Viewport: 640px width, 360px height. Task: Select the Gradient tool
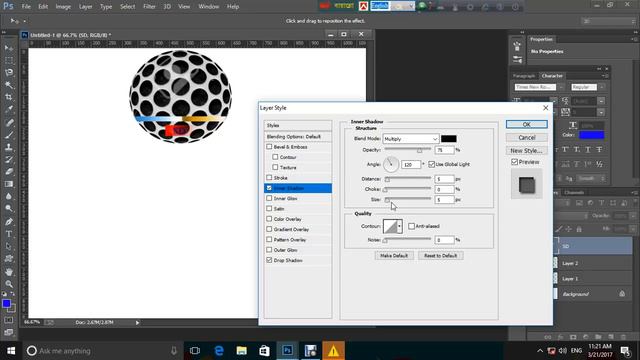tap(9, 184)
